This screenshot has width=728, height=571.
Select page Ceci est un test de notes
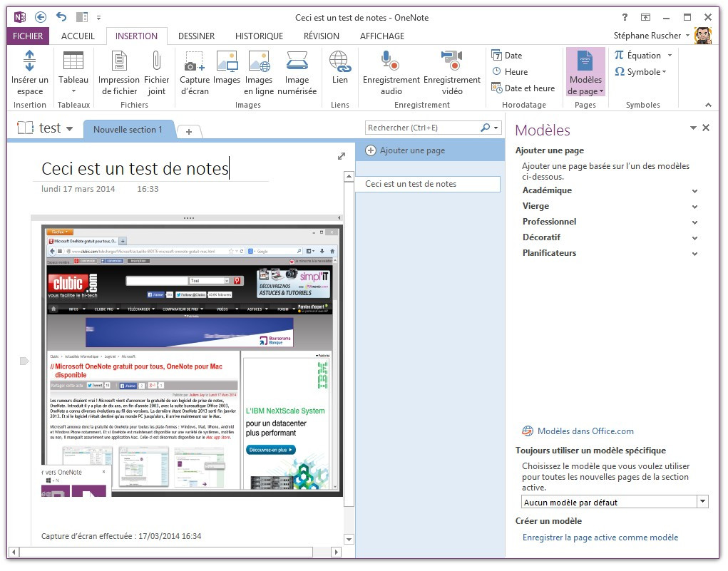(x=428, y=184)
